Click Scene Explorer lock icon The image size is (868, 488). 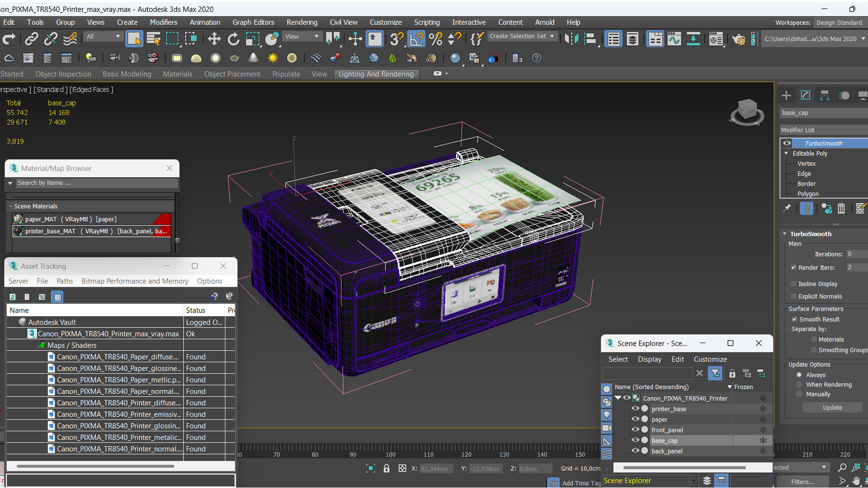click(732, 374)
